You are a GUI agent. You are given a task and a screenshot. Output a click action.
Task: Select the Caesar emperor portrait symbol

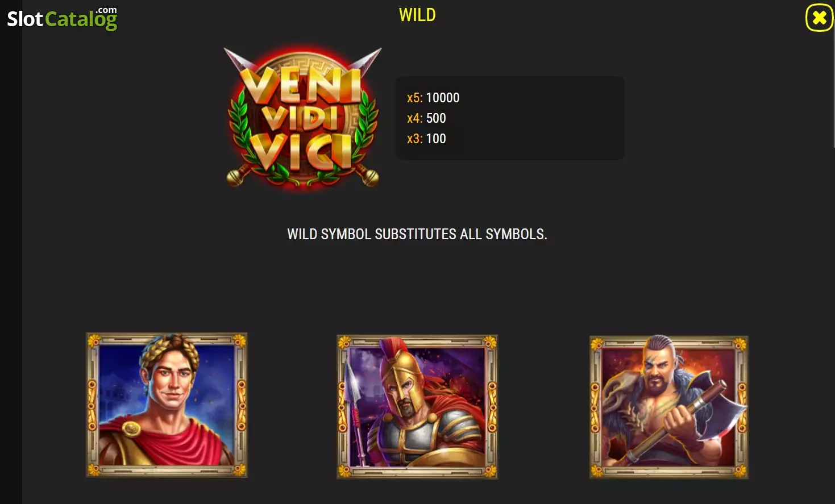pyautogui.click(x=167, y=405)
